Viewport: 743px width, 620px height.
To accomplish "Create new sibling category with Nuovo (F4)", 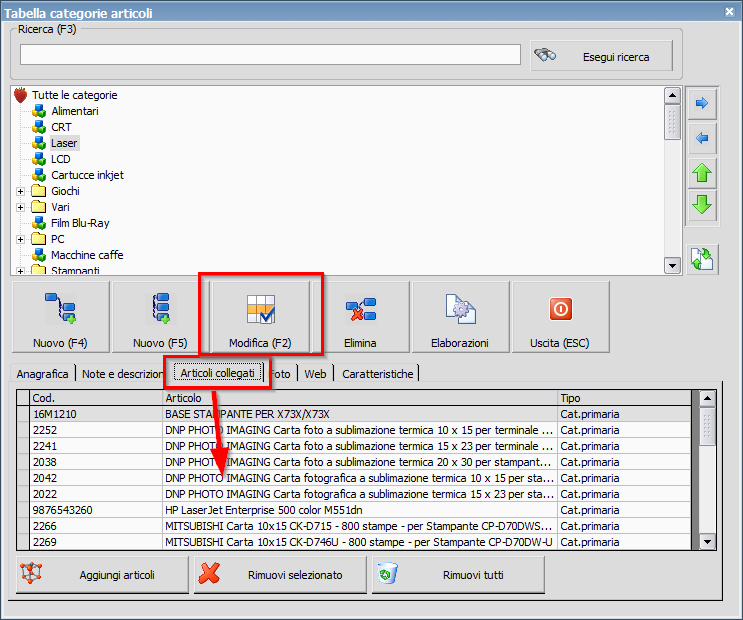I will point(61,317).
